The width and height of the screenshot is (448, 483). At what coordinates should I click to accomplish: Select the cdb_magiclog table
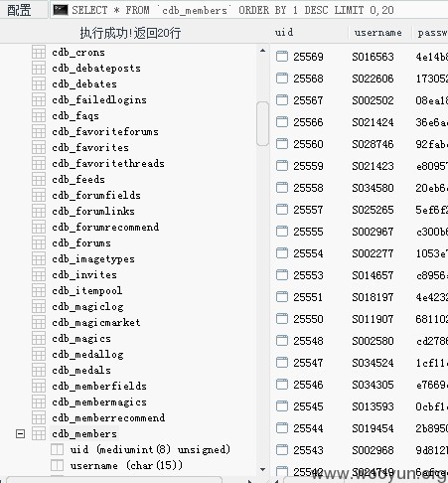[x=87, y=307]
